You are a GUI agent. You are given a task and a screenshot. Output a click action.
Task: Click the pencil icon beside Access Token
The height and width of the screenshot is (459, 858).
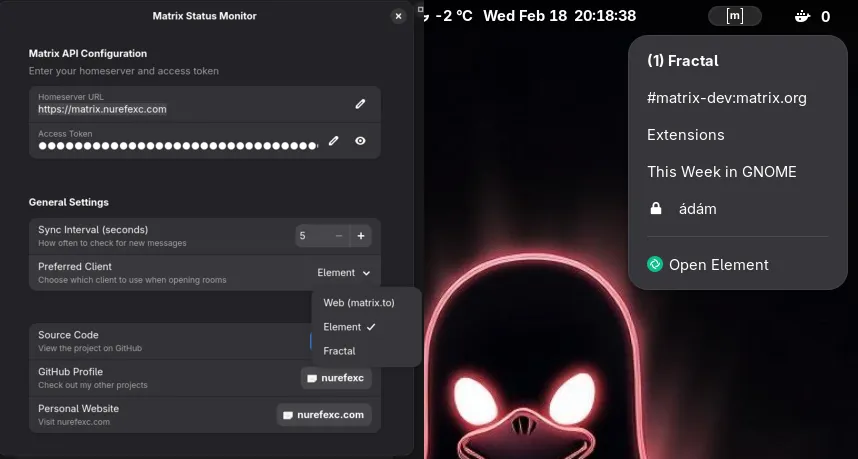(334, 141)
